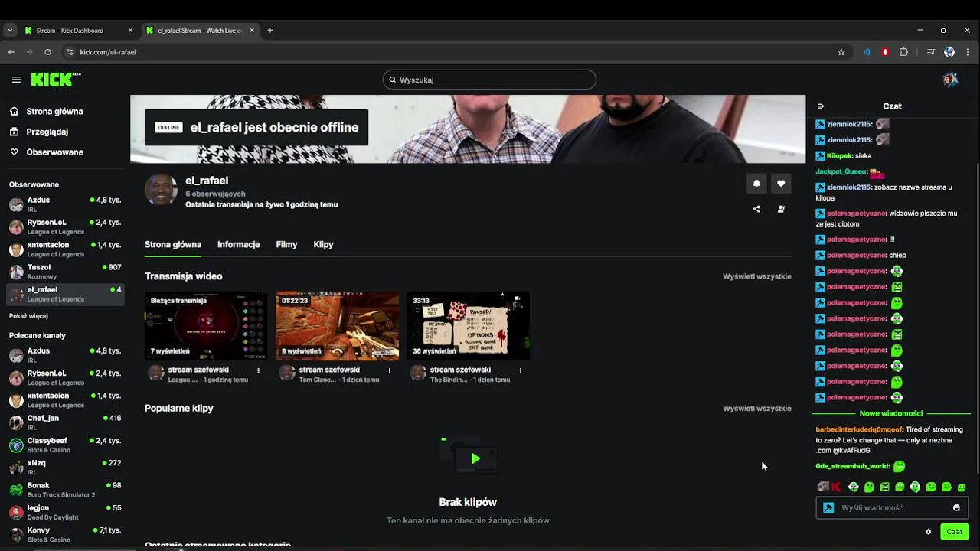Click the moderator hammer badge in chat input
Screen dimensions: 980x551
pos(828,507)
